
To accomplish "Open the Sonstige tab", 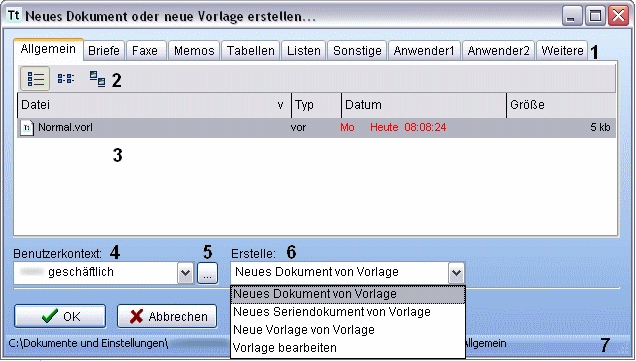I will pyautogui.click(x=357, y=51).
